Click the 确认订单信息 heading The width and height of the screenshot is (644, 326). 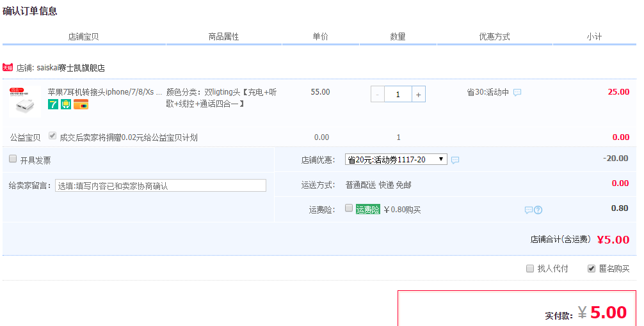click(29, 11)
